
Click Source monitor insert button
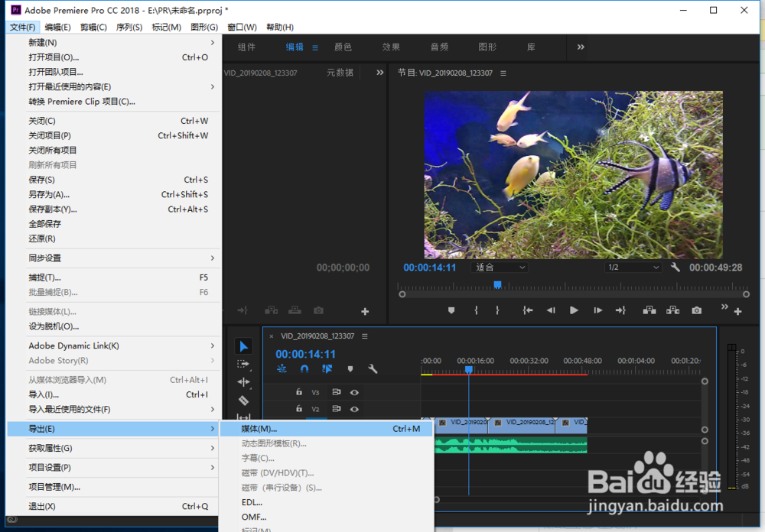tap(272, 310)
